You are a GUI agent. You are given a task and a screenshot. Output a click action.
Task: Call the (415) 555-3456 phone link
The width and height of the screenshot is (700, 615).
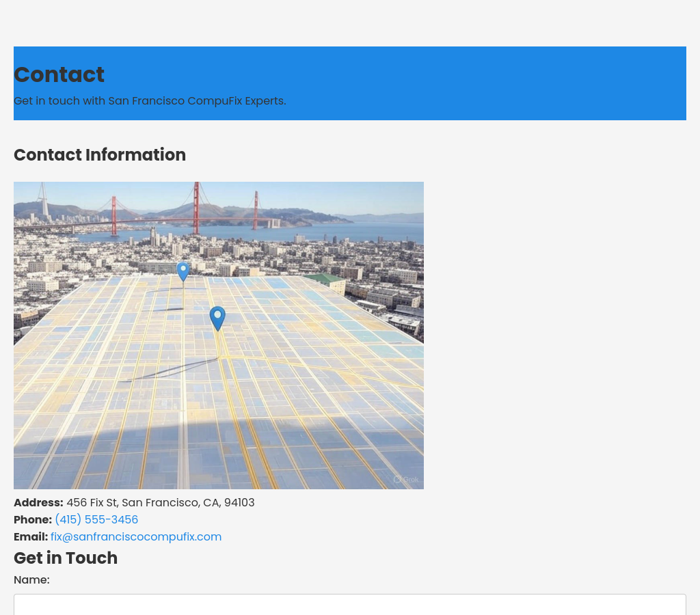click(x=96, y=520)
